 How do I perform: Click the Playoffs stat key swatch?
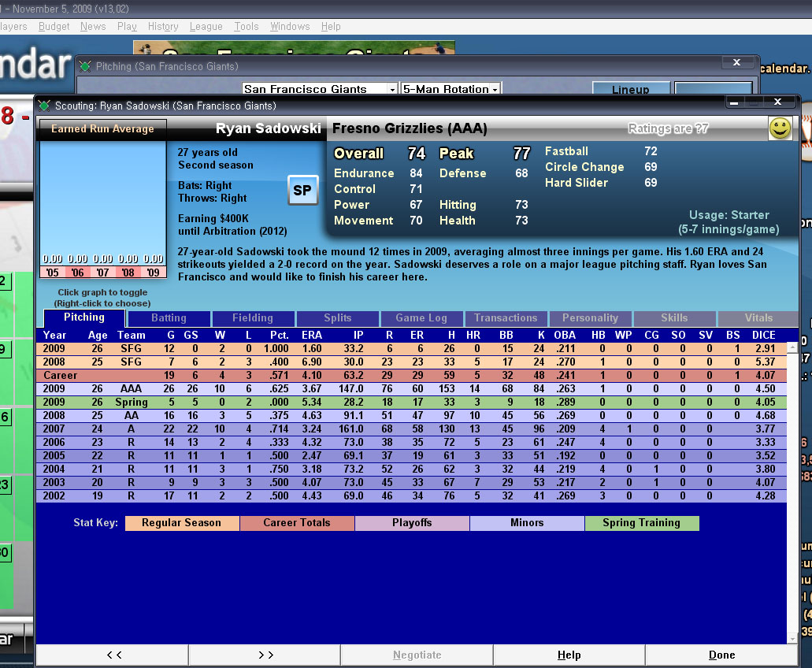point(412,523)
